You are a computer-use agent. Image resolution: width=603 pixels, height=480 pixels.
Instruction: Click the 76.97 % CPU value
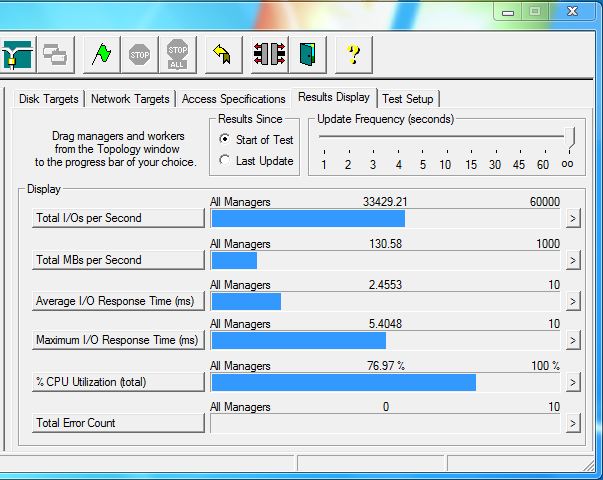tap(386, 365)
